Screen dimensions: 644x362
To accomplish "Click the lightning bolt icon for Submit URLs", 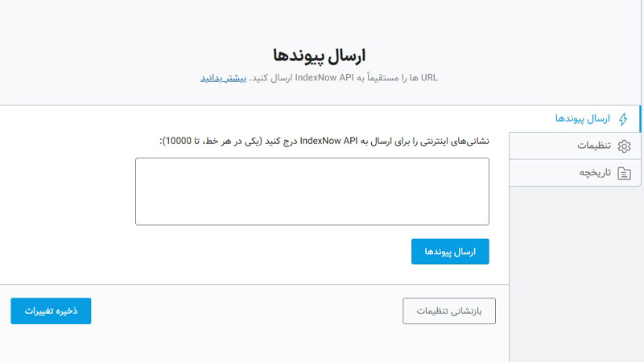I will point(624,119).
